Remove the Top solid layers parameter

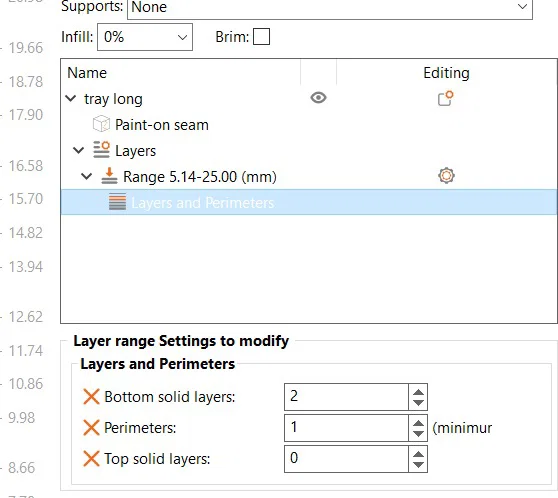pyautogui.click(x=91, y=458)
